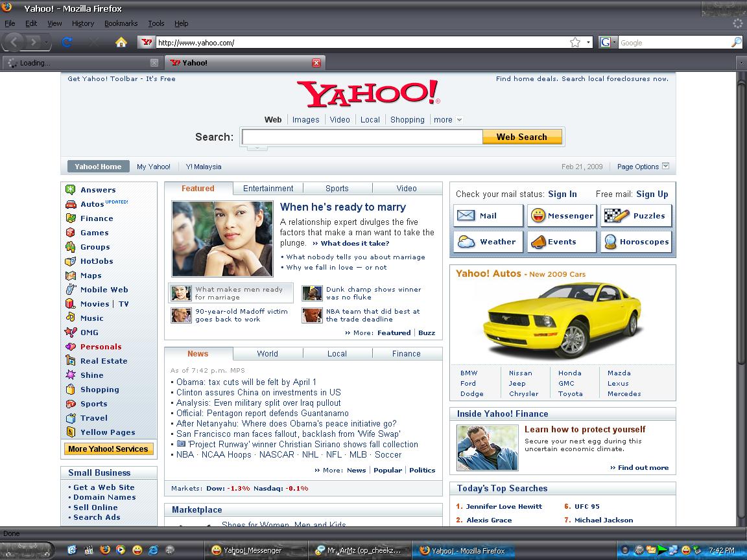Click the magnifier in the Google search box
This screenshot has width=747, height=560.
click(735, 42)
